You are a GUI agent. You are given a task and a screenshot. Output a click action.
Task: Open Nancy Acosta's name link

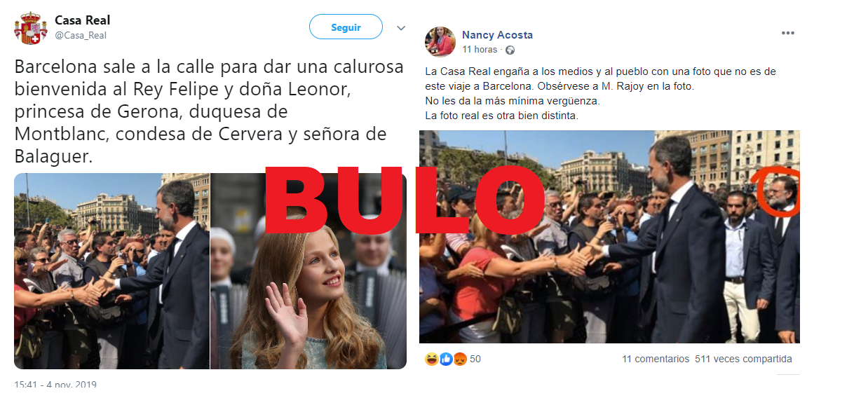[x=497, y=35]
